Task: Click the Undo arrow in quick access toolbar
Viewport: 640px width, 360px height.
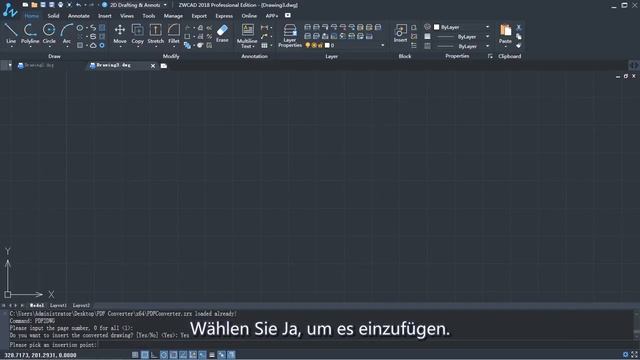Action: [78, 5]
